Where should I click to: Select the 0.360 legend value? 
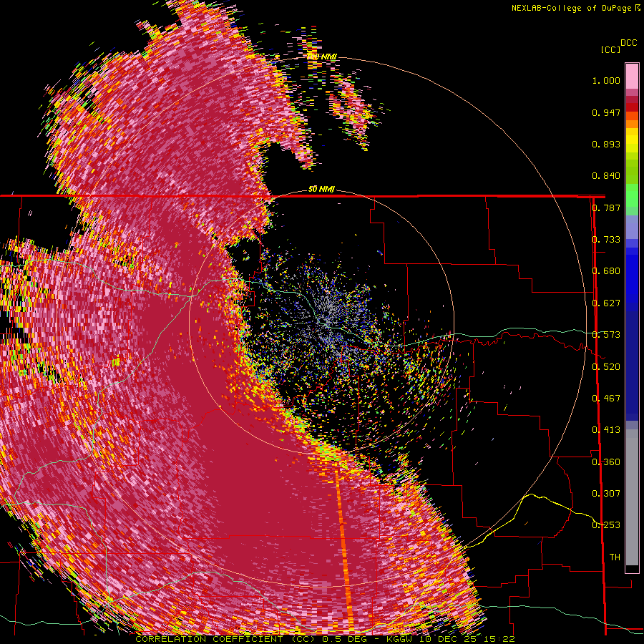tap(606, 462)
